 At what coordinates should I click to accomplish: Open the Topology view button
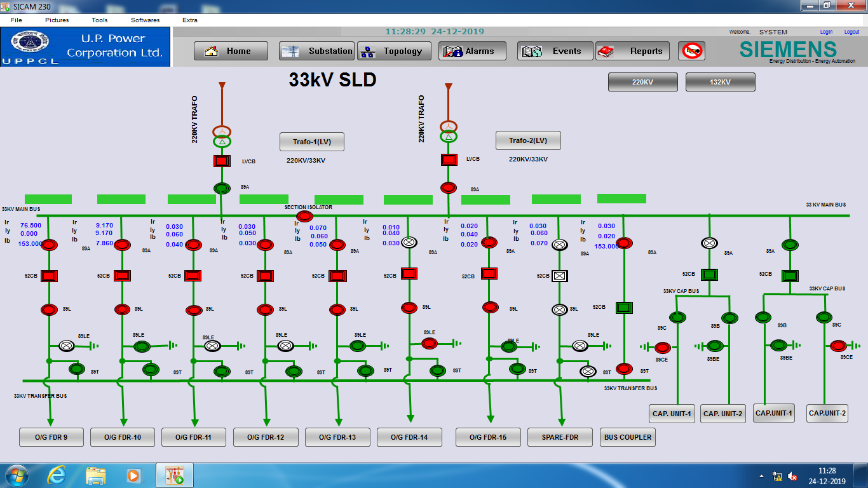(394, 51)
